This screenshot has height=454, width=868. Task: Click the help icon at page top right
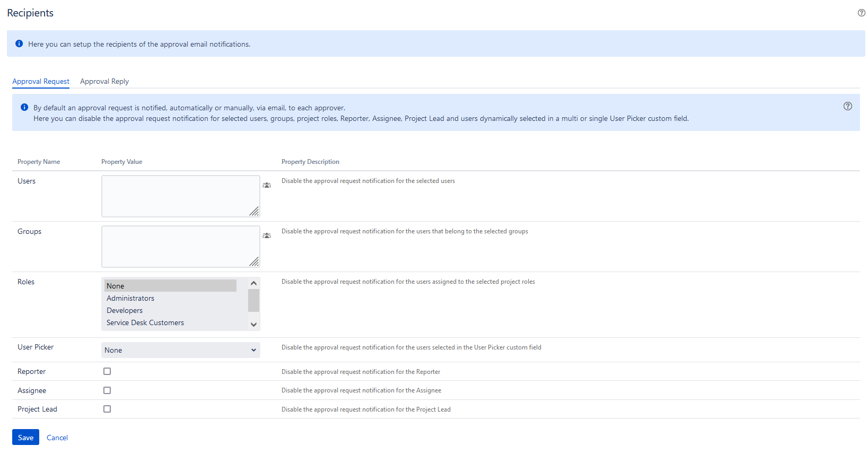coord(861,13)
